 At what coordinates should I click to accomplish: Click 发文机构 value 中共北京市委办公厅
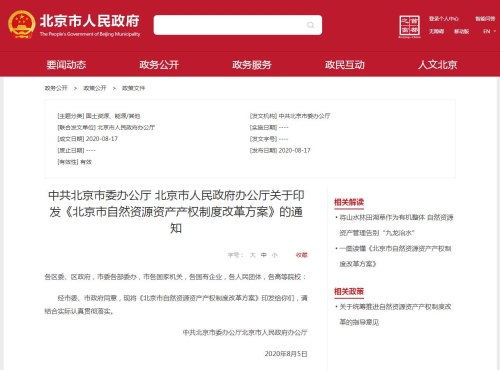pos(304,116)
